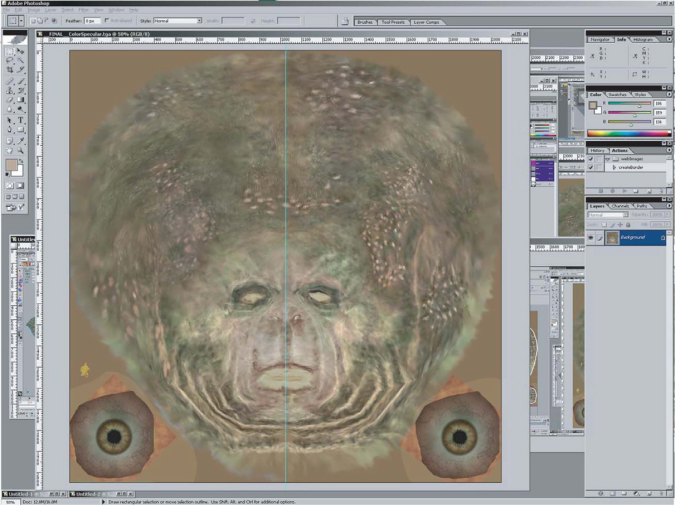Toggle the createBorder action checkmark

[x=592, y=167]
